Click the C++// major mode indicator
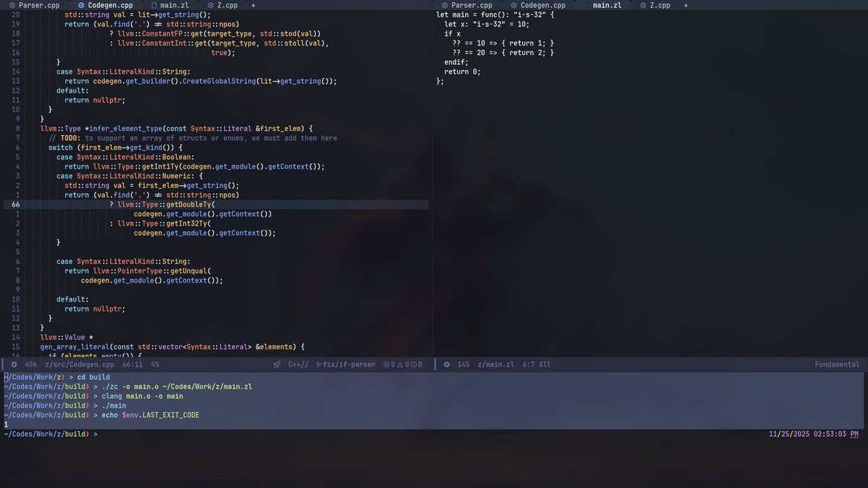 [x=298, y=364]
